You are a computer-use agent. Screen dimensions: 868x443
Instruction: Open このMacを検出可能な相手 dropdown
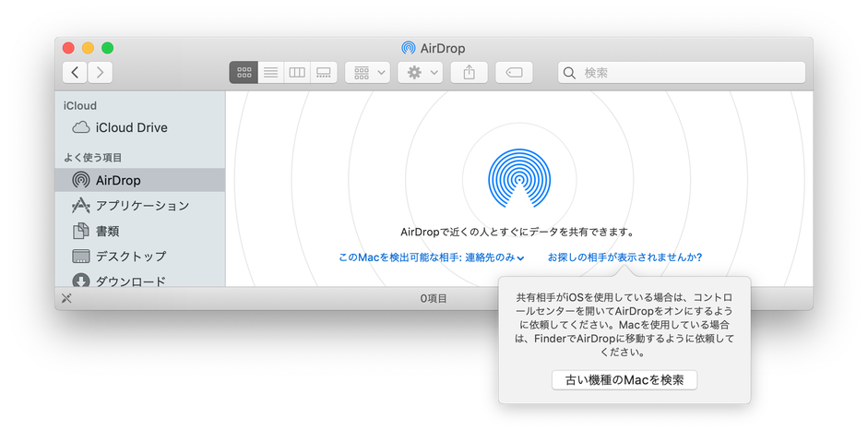pos(431,257)
